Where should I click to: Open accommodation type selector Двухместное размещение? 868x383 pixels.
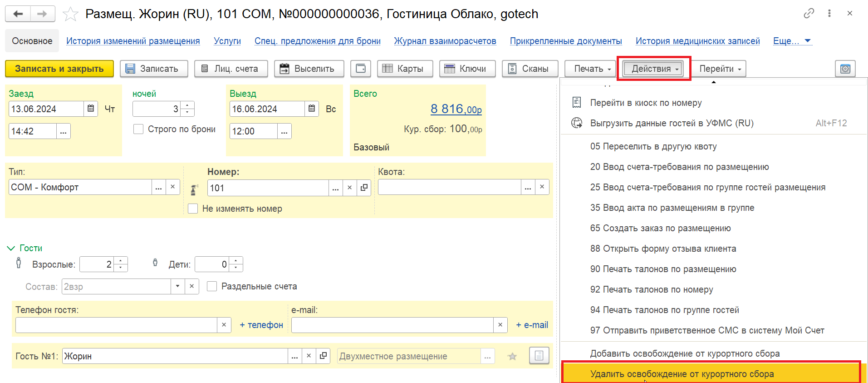[x=487, y=356]
